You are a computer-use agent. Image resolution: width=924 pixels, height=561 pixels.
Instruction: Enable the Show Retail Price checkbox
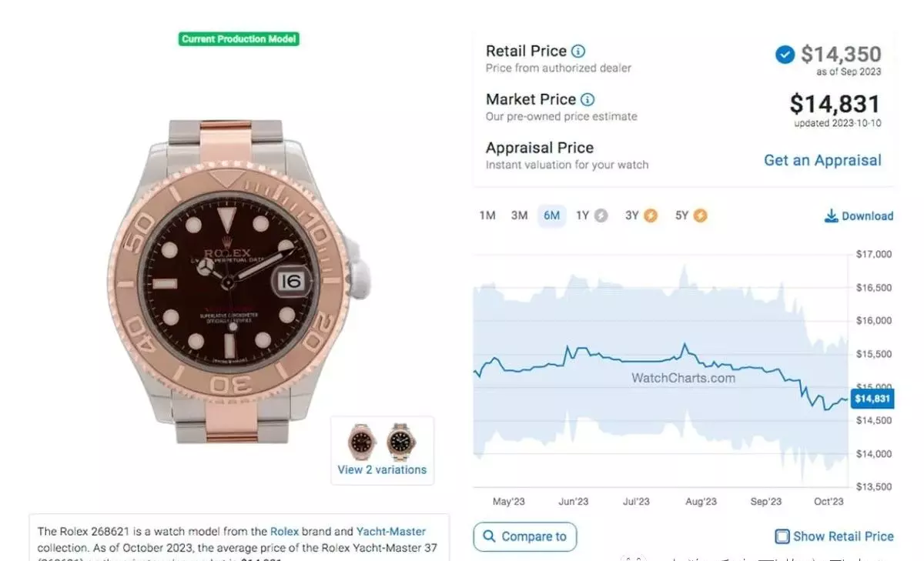click(782, 536)
